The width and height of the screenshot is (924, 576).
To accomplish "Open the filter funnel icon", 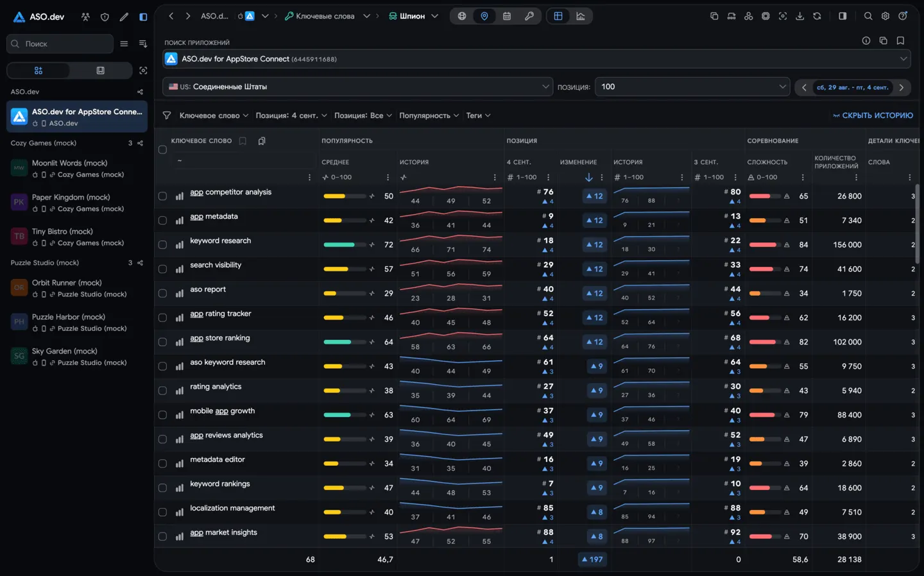I will [x=167, y=115].
